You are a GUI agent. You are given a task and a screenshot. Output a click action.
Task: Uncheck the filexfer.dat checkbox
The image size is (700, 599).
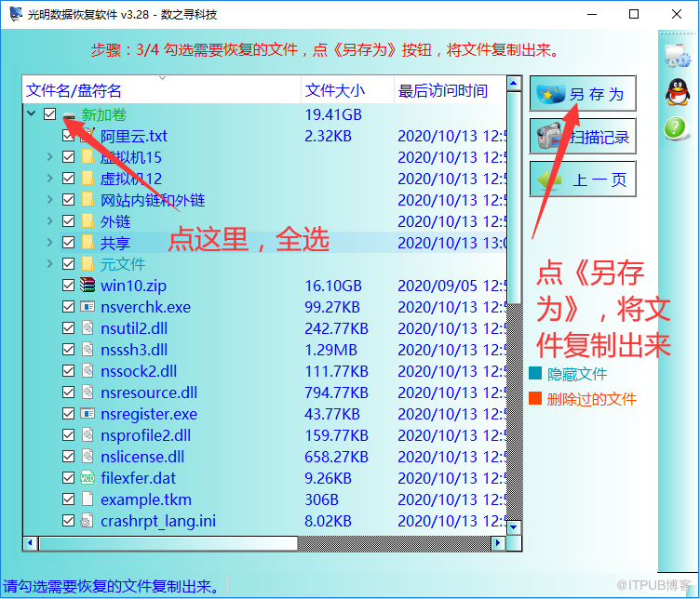click(68, 478)
